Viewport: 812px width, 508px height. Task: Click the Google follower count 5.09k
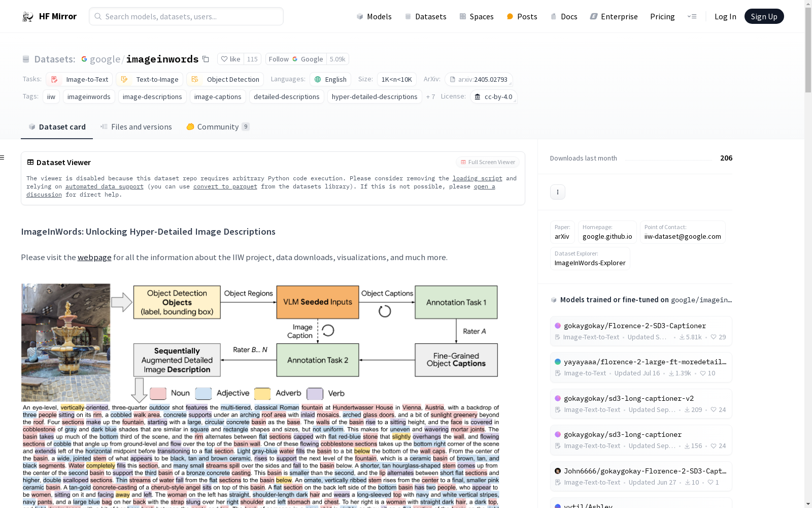click(337, 59)
